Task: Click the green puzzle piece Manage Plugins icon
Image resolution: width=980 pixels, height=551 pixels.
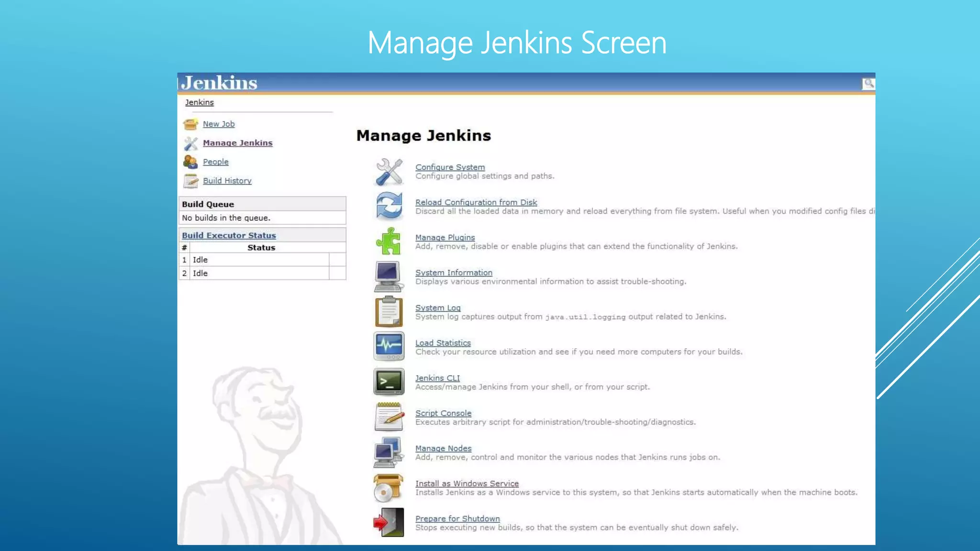Action: 389,241
